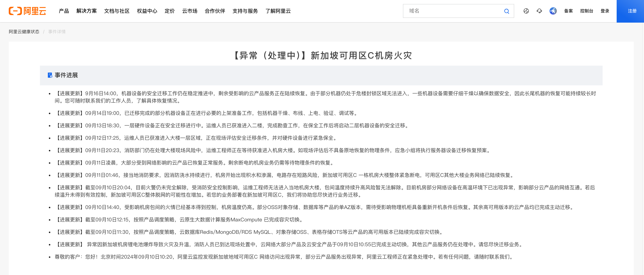Open the 控制台 console link
Viewport: 644px width, 275px height.
587,11
